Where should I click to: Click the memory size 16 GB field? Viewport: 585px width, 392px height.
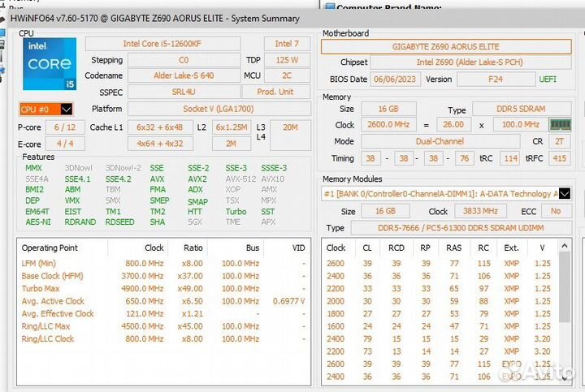coord(388,109)
